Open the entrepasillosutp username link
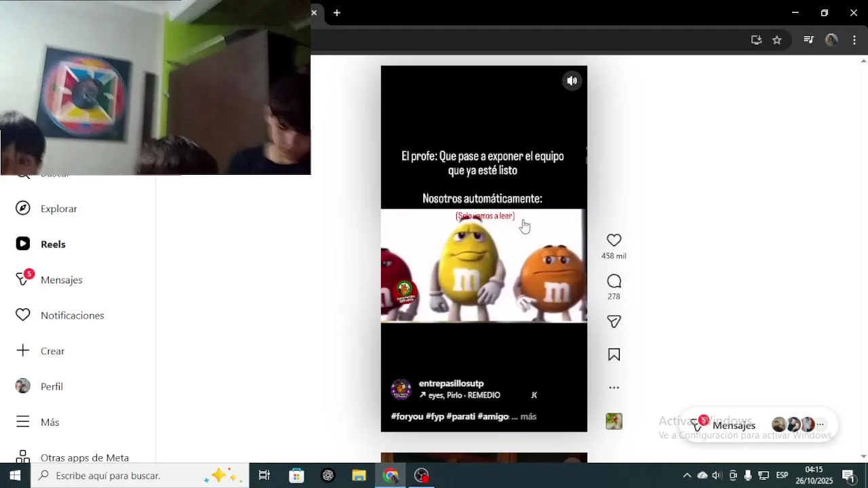The height and width of the screenshot is (488, 868). click(451, 384)
